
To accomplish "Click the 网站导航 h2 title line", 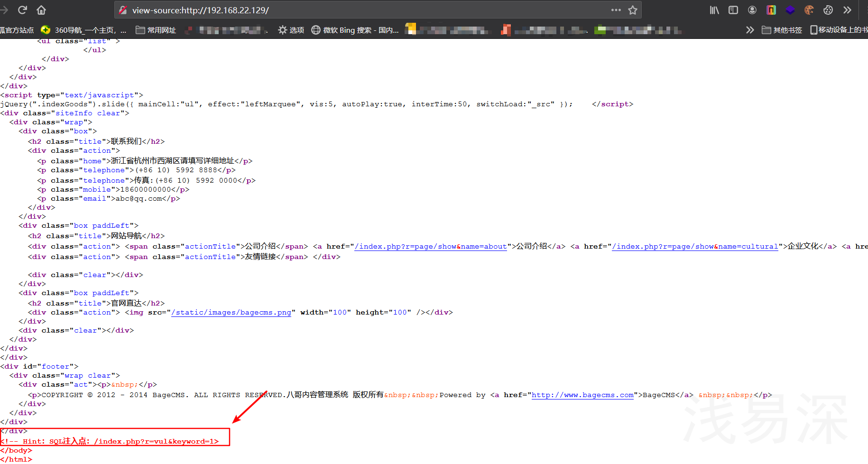I will [x=96, y=236].
